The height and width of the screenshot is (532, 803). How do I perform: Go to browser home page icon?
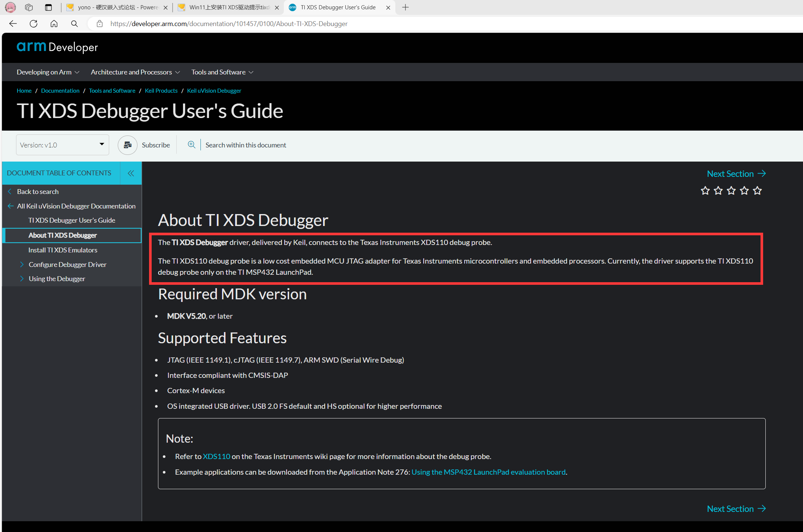coord(54,24)
